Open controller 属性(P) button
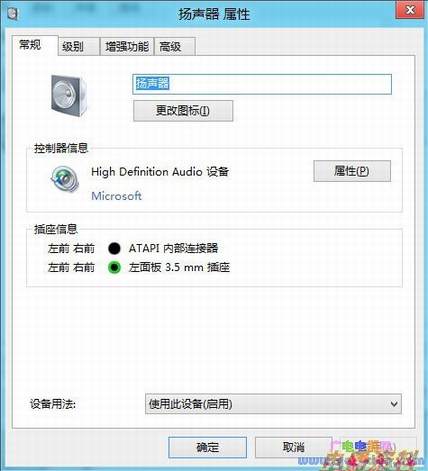 [352, 171]
